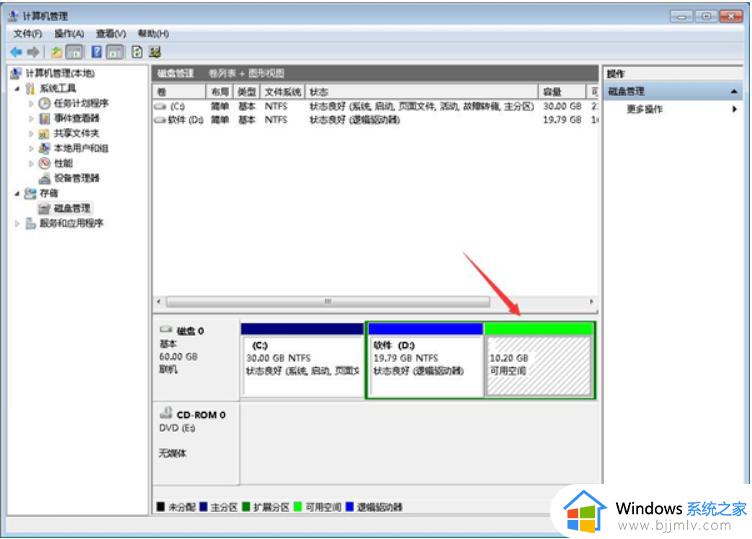Image resolution: width=752 pixels, height=539 pixels.
Task: Select 本地用户和组 in the tree
Action: [x=81, y=148]
